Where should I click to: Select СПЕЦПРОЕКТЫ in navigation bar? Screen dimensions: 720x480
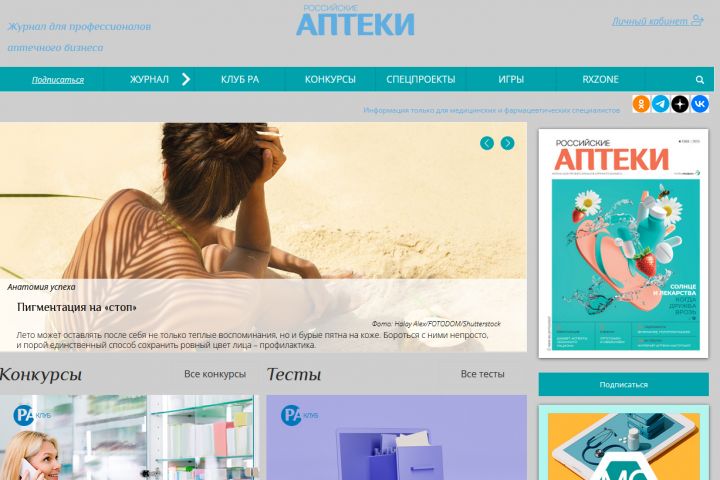click(x=421, y=79)
